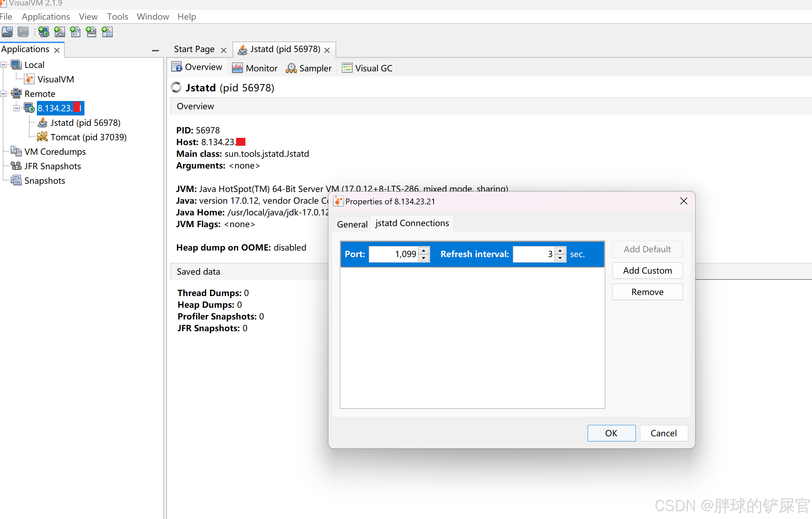The width and height of the screenshot is (812, 519).
Task: Decrease the Refresh interval spinner value
Action: click(x=560, y=258)
